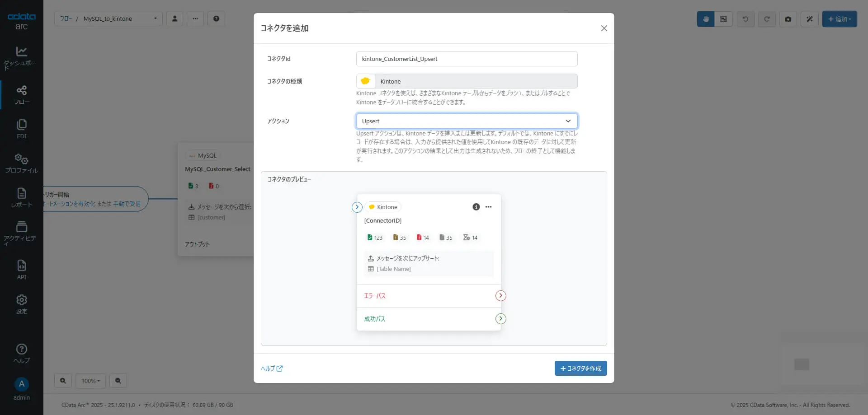Screen dimensions: 868x415
Task: Click the magnifier button right of the 100% zoom dropdown
Action: point(118,381)
